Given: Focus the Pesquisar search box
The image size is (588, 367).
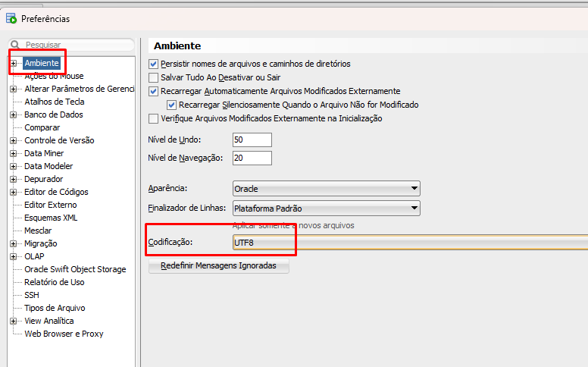Looking at the screenshot, I should tap(76, 45).
